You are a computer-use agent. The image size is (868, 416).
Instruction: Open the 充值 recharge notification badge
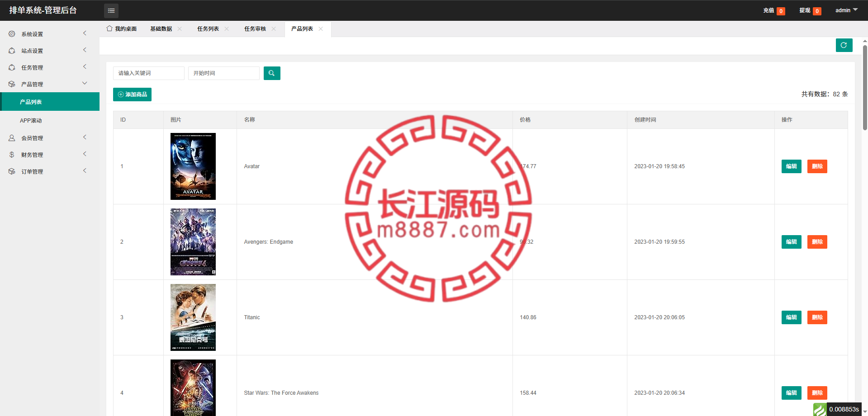coord(781,11)
